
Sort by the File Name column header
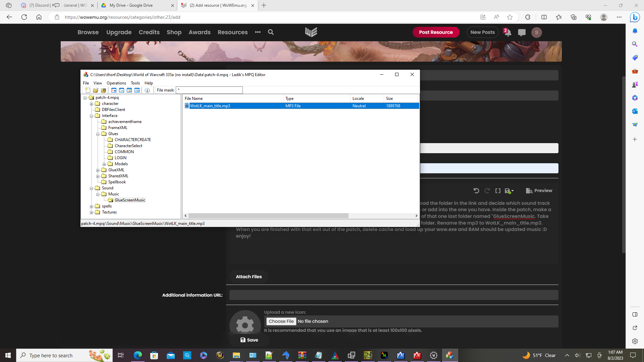click(x=233, y=99)
